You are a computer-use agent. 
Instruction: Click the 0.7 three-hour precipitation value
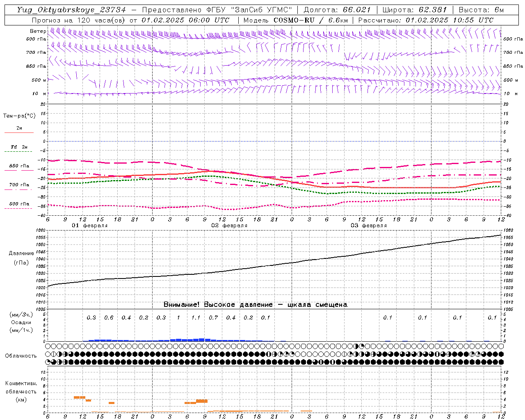[213, 318]
